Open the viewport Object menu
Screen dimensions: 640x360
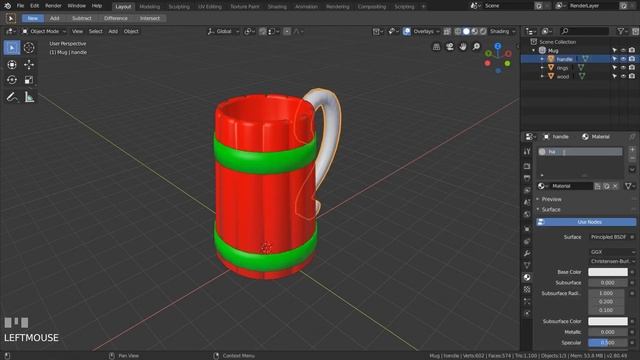click(x=131, y=31)
